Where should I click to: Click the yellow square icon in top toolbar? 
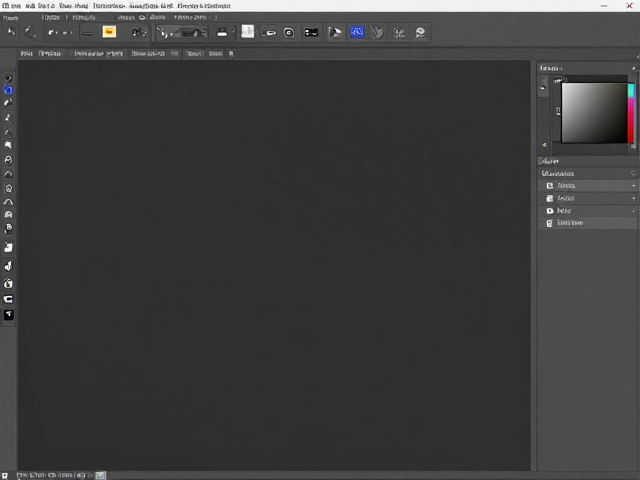pos(109,32)
